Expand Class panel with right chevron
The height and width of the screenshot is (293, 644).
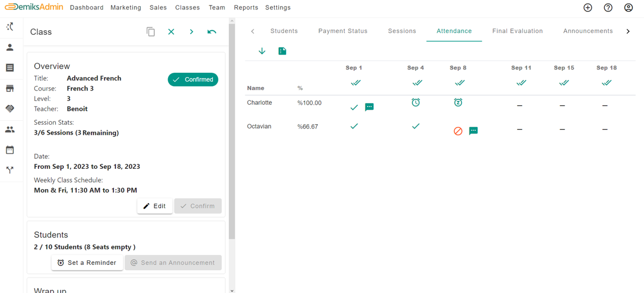tap(191, 31)
